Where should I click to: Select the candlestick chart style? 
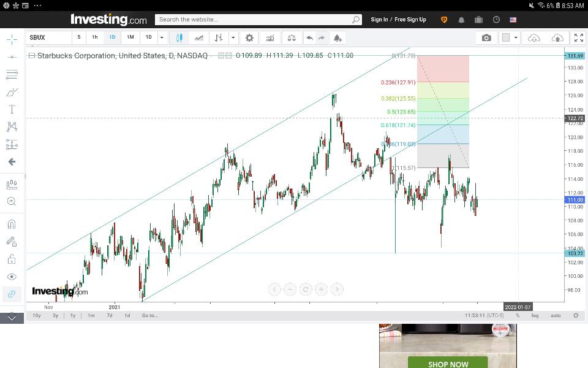[x=179, y=37]
